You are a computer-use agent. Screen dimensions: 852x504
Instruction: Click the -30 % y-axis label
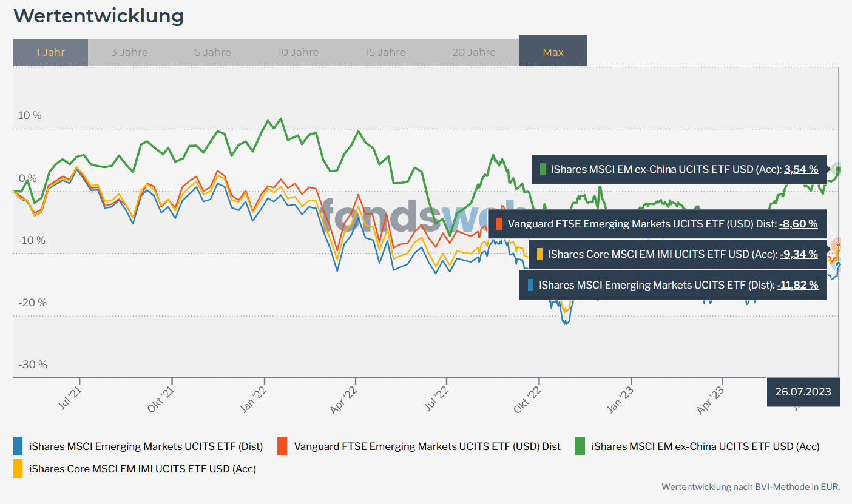(32, 365)
